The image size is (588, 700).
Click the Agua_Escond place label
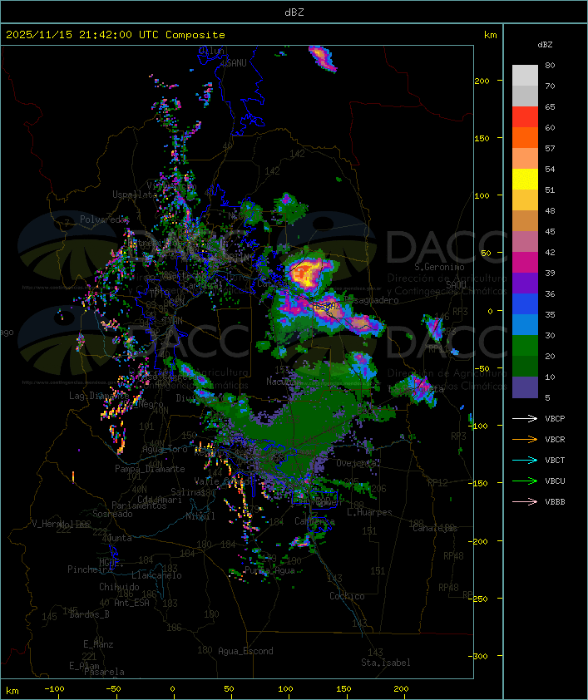(245, 651)
